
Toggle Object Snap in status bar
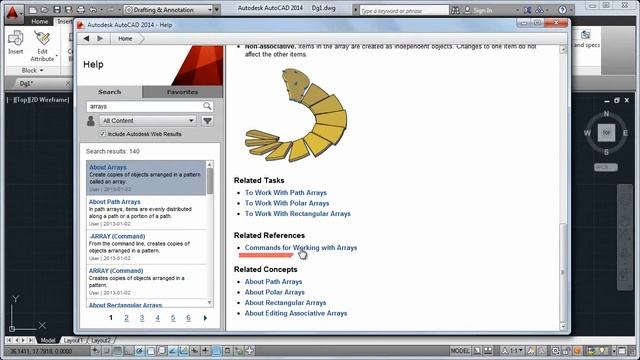[x=151, y=351]
